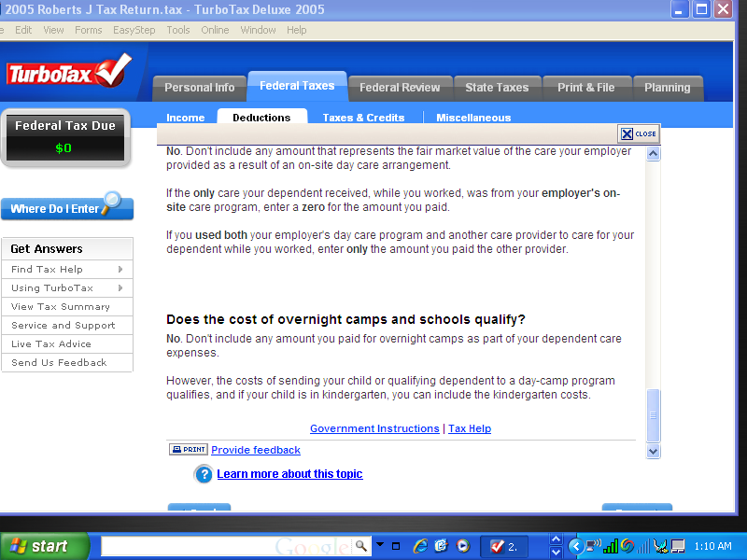Click the PRINT button in the help panel
The height and width of the screenshot is (560, 747).
tap(189, 450)
